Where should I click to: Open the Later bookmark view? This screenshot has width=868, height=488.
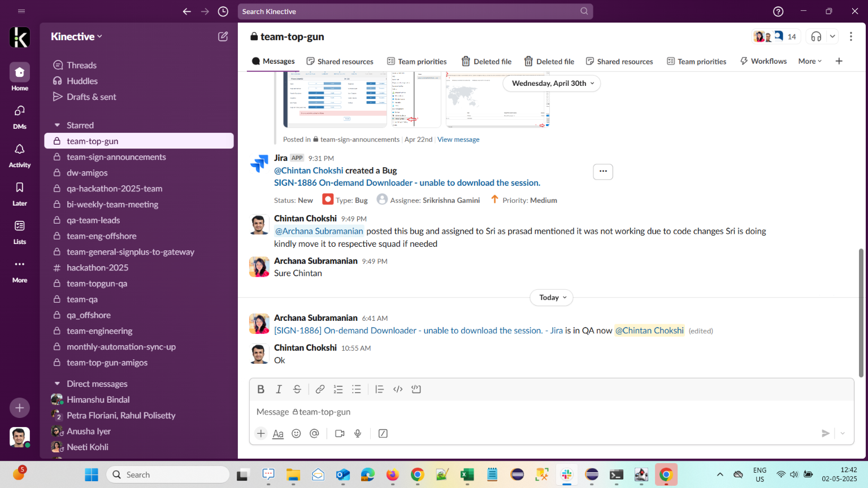(x=20, y=192)
